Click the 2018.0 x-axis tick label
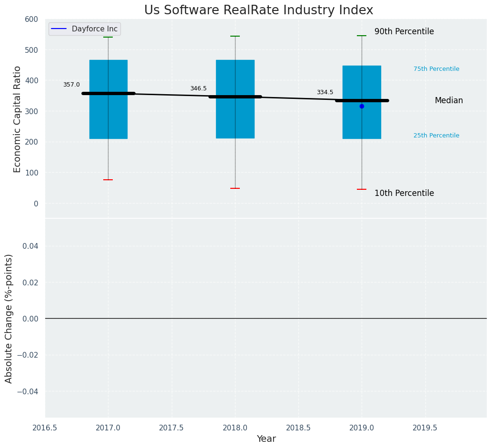The width and height of the screenshot is (492, 448). (x=235, y=428)
